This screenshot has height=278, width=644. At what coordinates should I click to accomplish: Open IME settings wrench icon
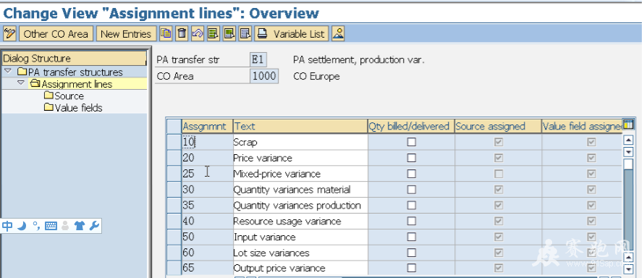94,225
